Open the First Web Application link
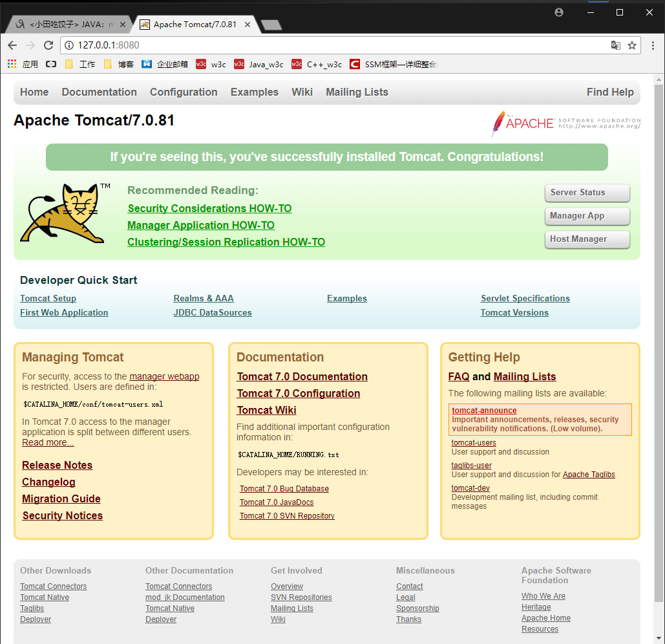Viewport: 665px width, 644px height. point(64,313)
